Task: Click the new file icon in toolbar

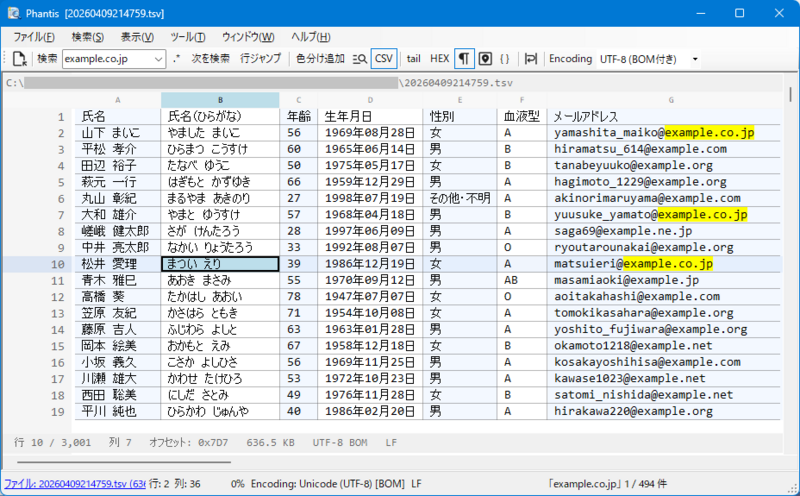Action: coord(19,59)
